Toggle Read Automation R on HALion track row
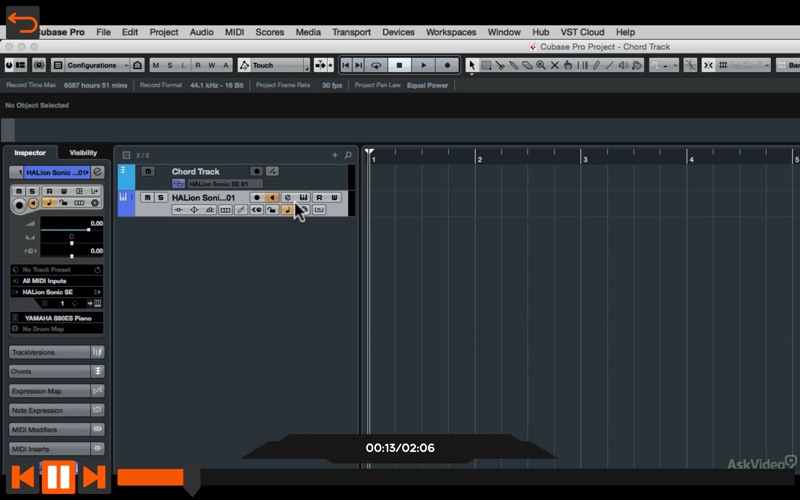The width and height of the screenshot is (800, 500). (x=319, y=197)
